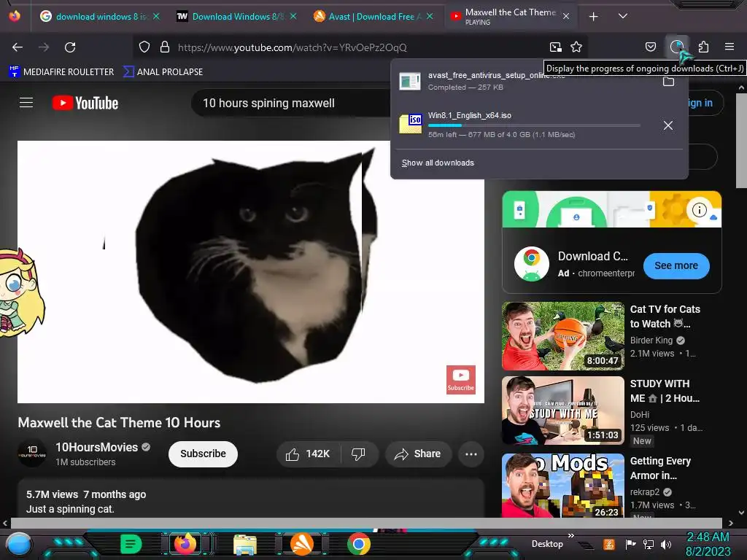Click the Subscribe watermark in the video
The image size is (747, 560).
tap(461, 379)
